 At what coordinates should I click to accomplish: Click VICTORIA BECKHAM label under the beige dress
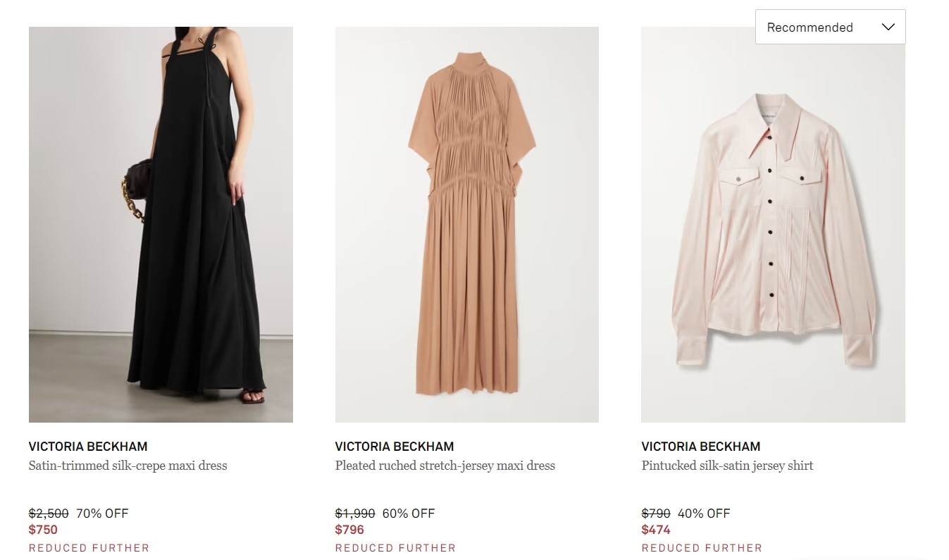tap(394, 446)
